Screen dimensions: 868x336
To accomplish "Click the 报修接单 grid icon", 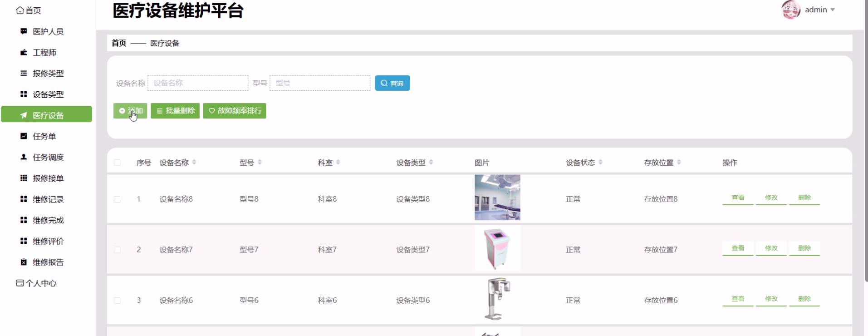I will point(24,178).
